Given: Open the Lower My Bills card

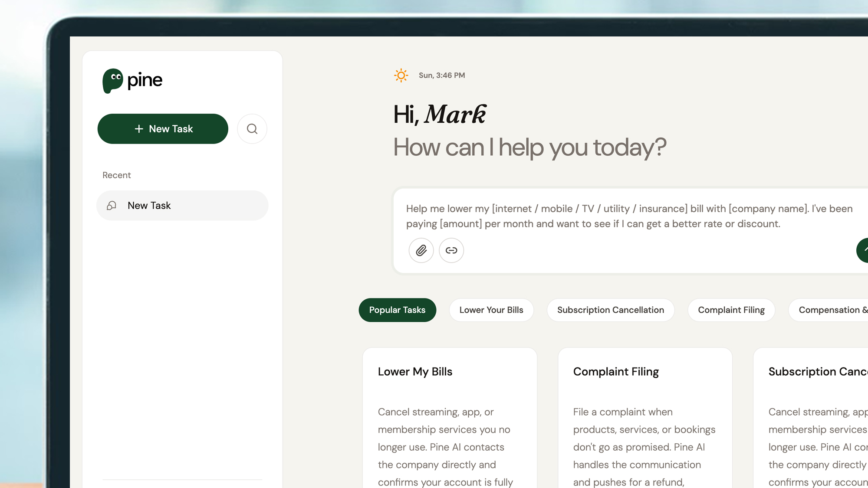Looking at the screenshot, I should coord(450,416).
